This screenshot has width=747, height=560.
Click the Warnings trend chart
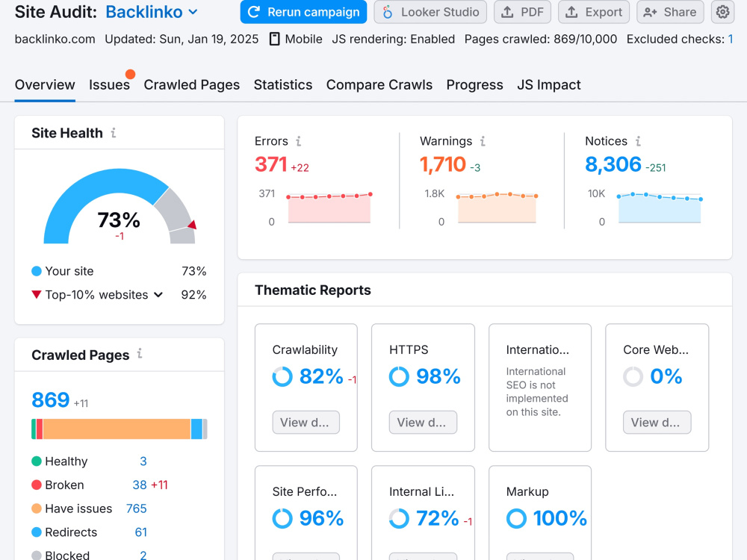click(497, 208)
